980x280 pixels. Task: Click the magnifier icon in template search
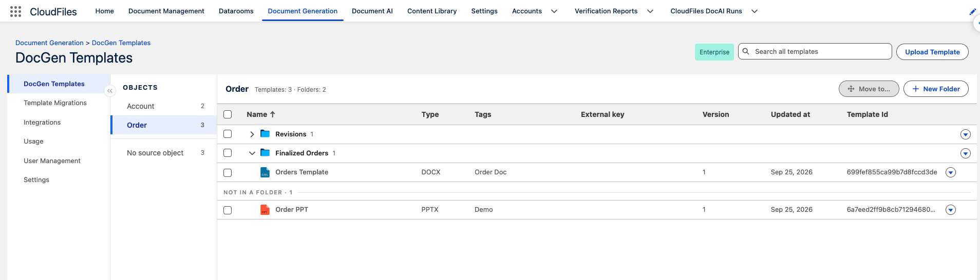[x=746, y=51]
